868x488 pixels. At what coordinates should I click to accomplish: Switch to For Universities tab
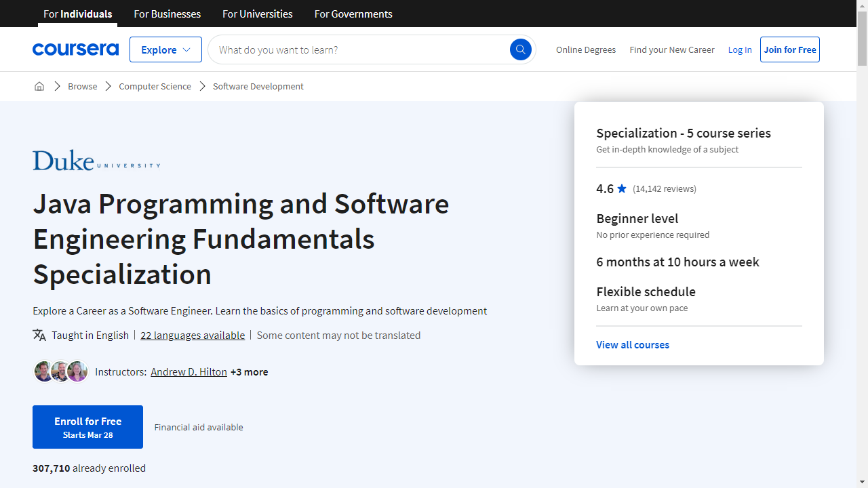point(258,14)
